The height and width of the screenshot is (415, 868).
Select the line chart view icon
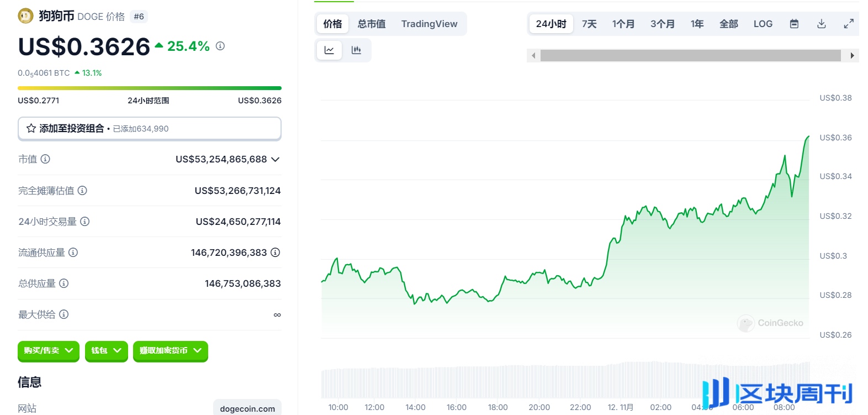[x=329, y=50]
